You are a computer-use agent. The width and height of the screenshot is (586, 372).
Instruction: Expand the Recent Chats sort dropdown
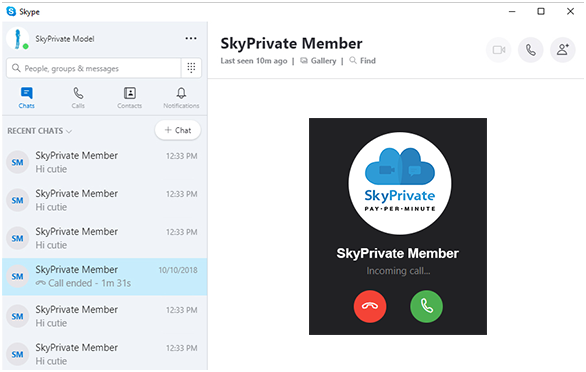coord(40,131)
